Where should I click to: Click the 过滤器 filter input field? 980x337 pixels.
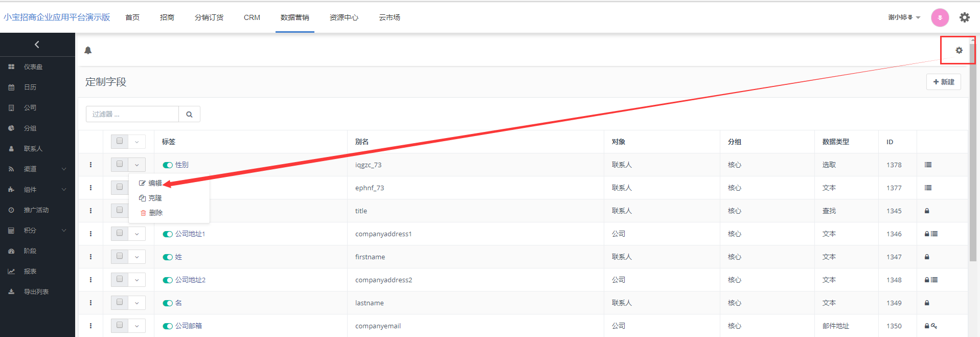tap(132, 115)
